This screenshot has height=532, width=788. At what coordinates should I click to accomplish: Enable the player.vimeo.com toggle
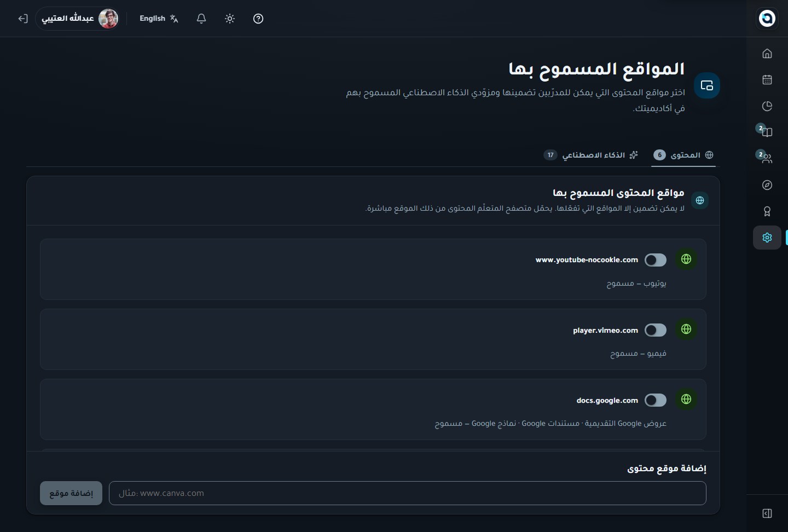[656, 330]
